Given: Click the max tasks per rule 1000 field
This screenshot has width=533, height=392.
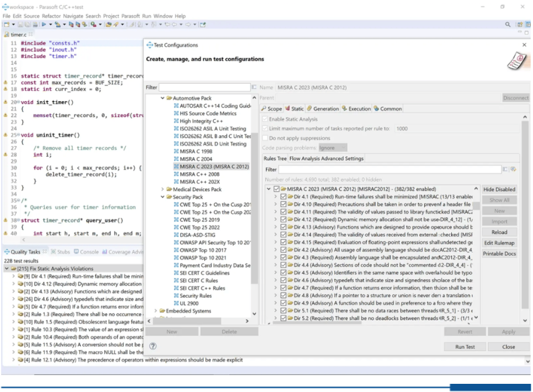Looking at the screenshot, I should click(457, 129).
